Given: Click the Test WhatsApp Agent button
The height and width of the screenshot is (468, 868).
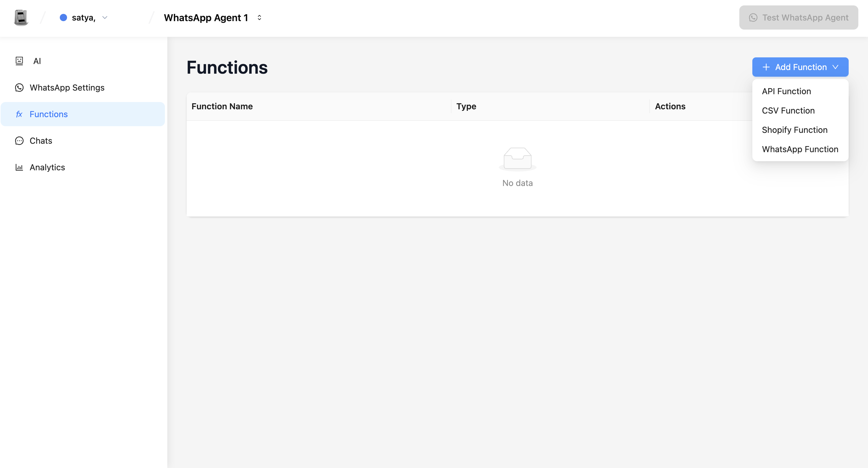Looking at the screenshot, I should click(798, 18).
